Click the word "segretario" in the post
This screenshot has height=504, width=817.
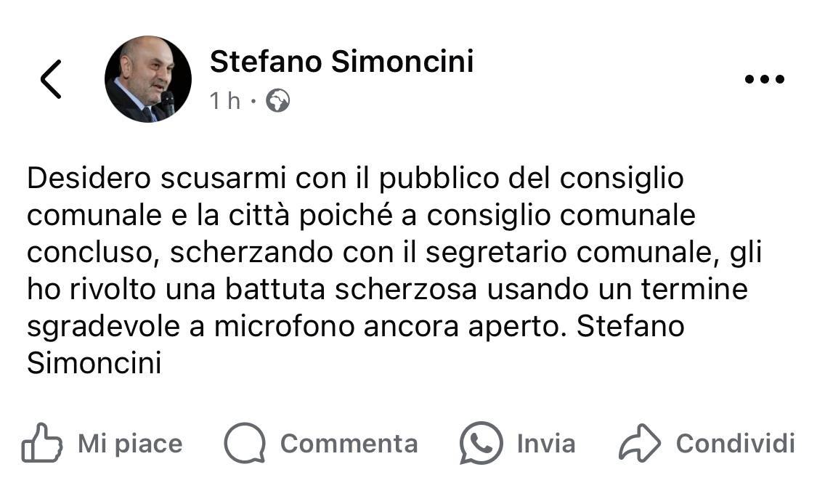pyautogui.click(x=502, y=253)
